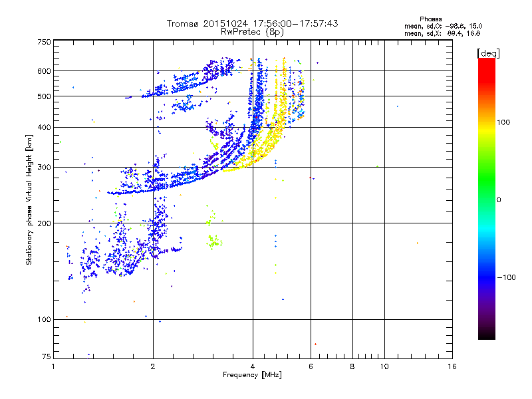Click the x-axis label "1"
532x399 pixels.
53,366
